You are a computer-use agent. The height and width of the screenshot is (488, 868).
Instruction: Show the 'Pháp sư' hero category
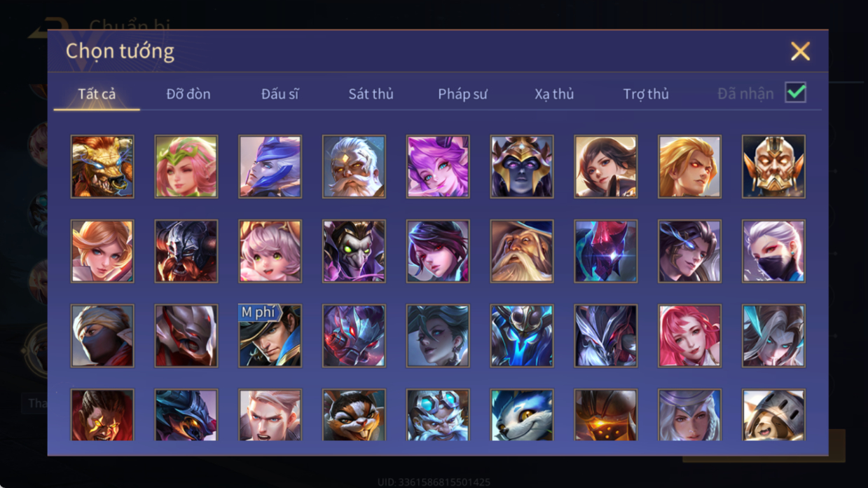[x=462, y=94]
